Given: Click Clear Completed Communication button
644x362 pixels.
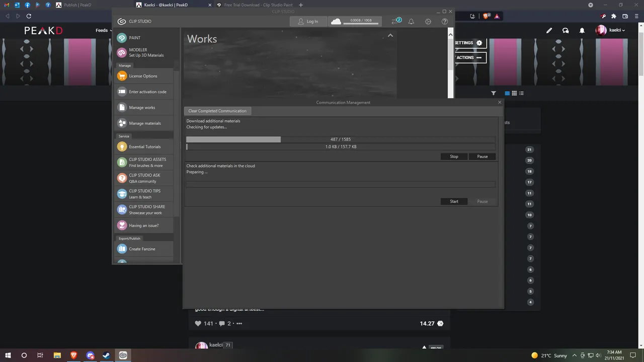Looking at the screenshot, I should (x=217, y=111).
